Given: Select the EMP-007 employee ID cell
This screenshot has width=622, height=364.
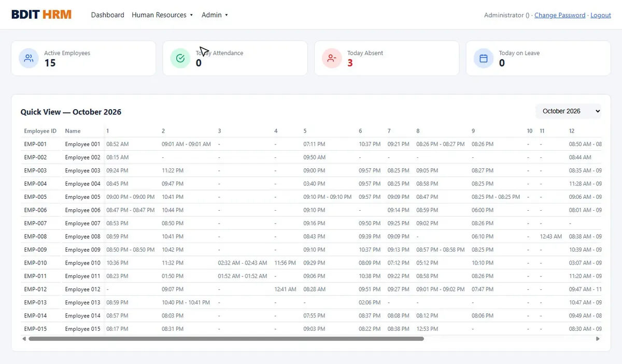Looking at the screenshot, I should (35, 223).
